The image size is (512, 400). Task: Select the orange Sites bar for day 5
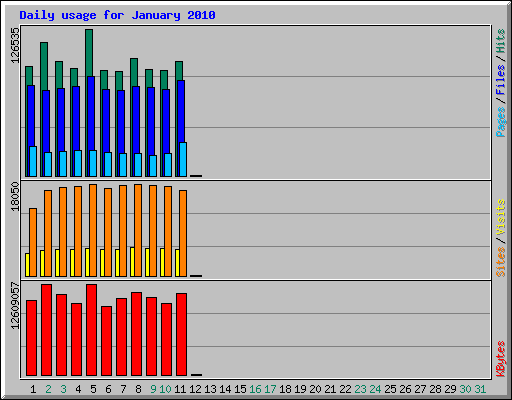click(x=93, y=230)
